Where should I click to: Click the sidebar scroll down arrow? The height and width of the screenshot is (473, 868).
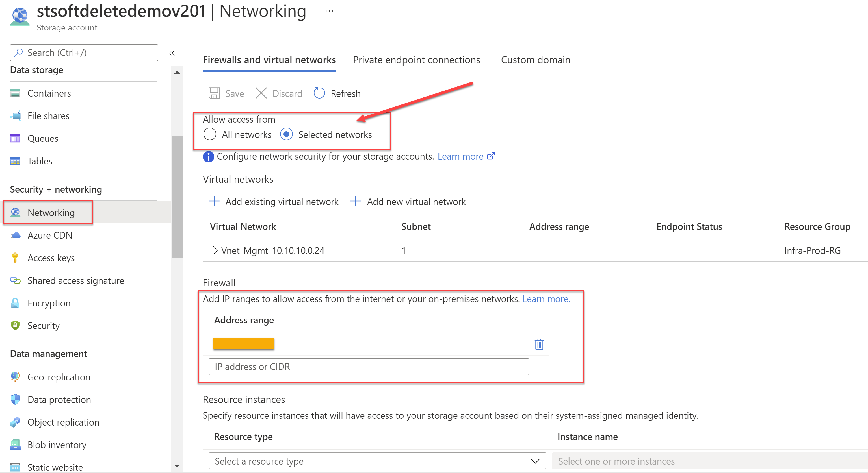tap(177, 466)
